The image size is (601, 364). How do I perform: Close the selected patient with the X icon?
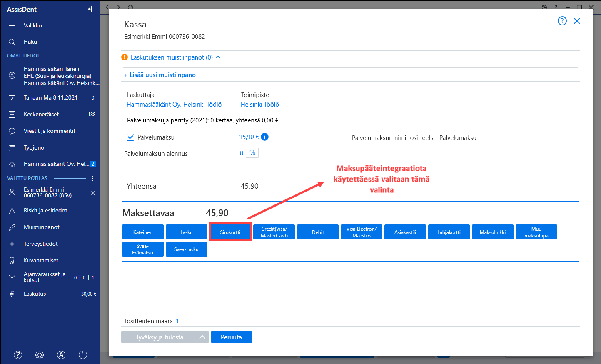[92, 193]
